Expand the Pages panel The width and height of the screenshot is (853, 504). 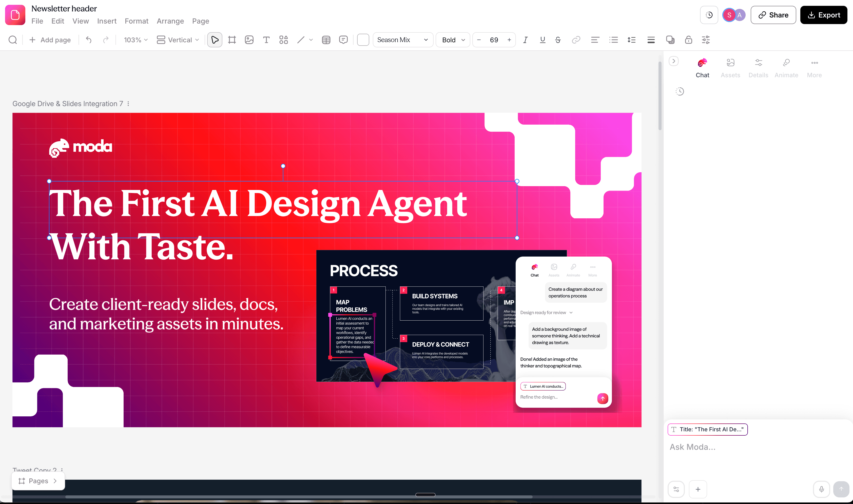coord(38,480)
